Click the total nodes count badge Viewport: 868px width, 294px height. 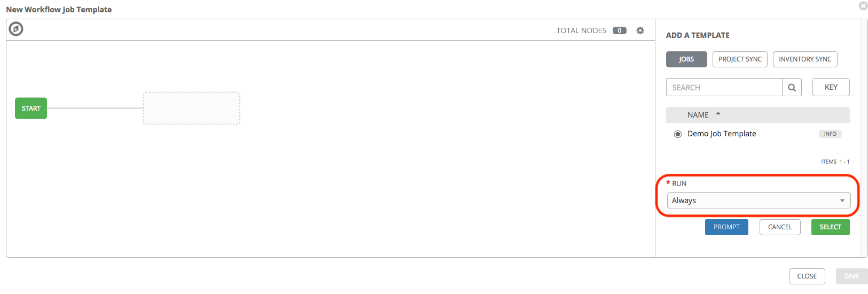tap(619, 30)
